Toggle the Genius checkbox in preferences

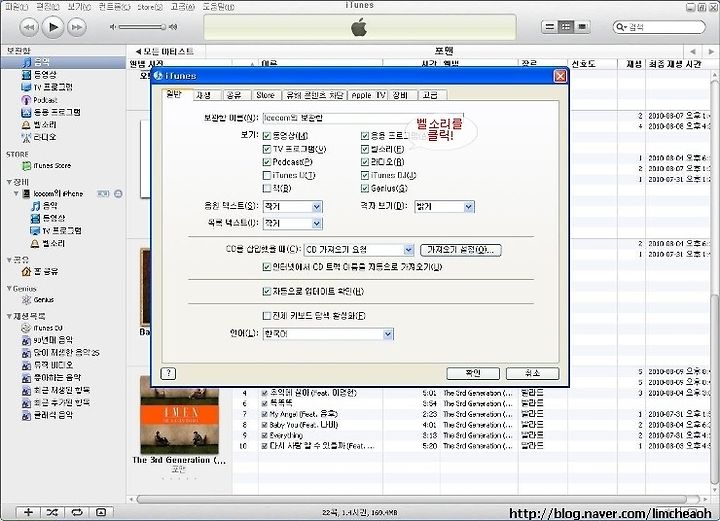(x=365, y=188)
